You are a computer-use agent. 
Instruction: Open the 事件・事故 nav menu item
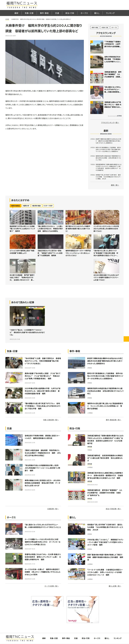pyautogui.click(x=44, y=13)
